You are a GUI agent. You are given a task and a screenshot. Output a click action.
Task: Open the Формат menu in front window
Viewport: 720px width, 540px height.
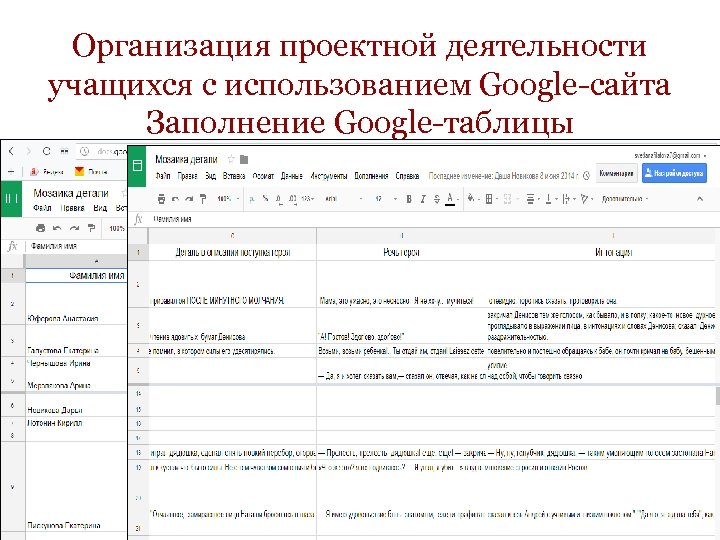tap(263, 175)
